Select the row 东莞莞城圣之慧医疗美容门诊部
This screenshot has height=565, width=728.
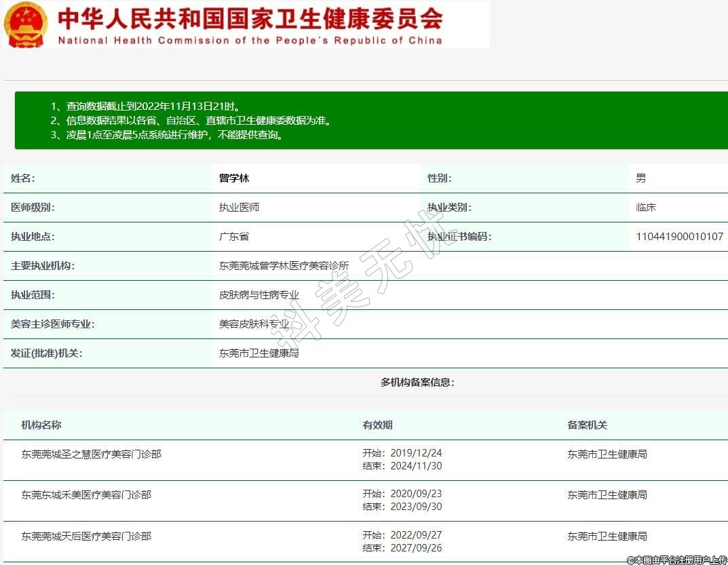tap(91, 454)
